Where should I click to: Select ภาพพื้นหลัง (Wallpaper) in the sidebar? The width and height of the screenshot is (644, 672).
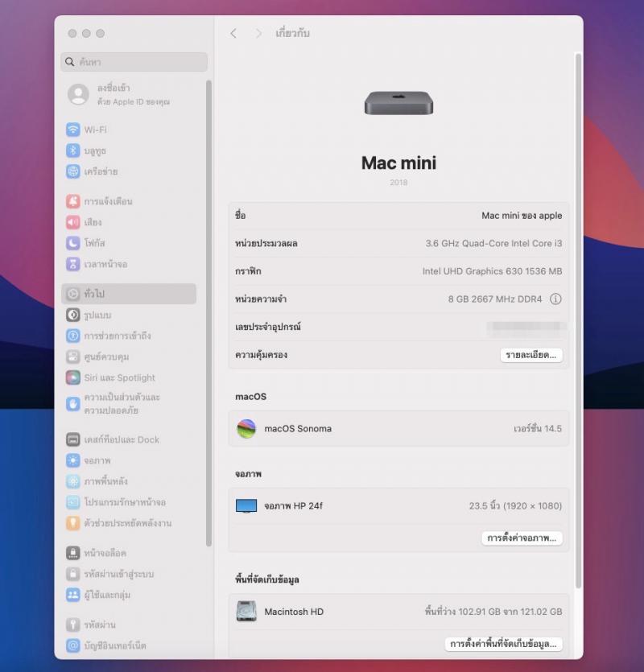(97, 481)
